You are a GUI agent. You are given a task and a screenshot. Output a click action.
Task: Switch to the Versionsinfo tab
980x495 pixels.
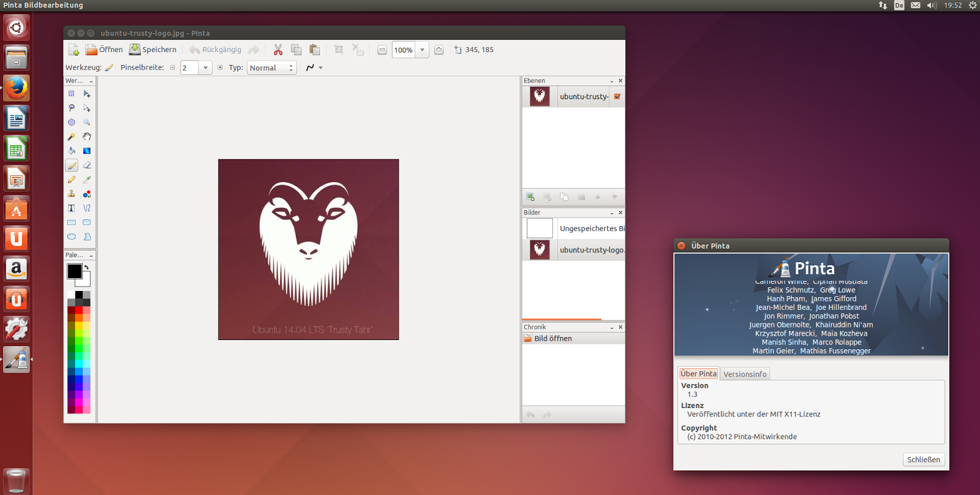coord(745,374)
